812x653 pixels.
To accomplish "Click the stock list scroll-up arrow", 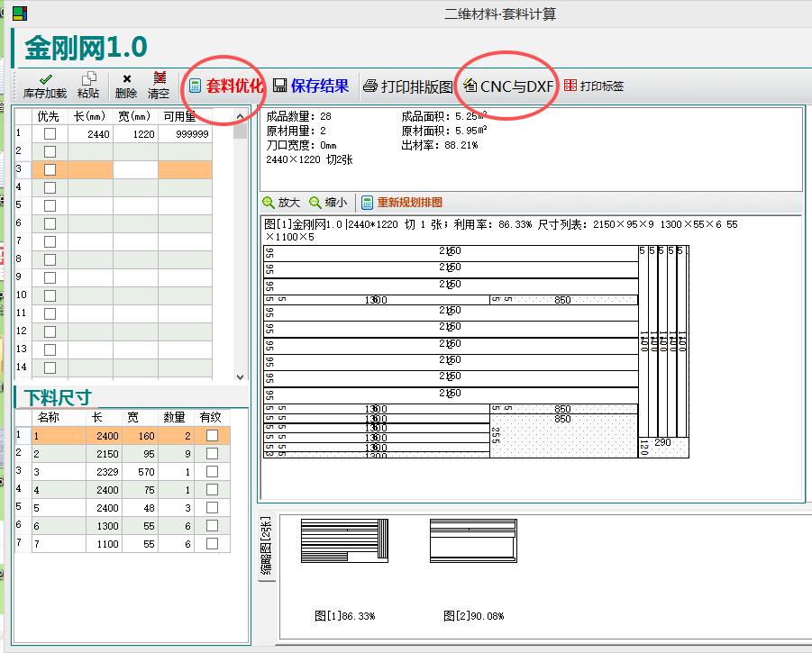I will 240,116.
